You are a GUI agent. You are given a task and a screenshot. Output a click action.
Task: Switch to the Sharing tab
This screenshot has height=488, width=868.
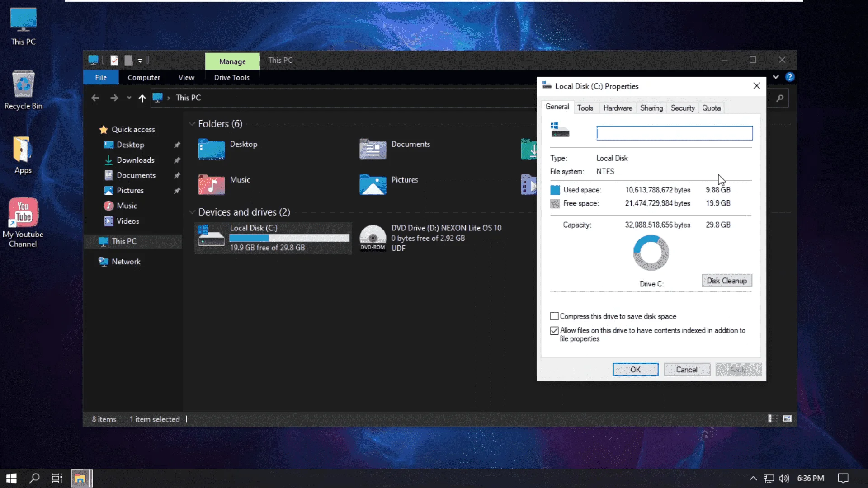point(651,108)
